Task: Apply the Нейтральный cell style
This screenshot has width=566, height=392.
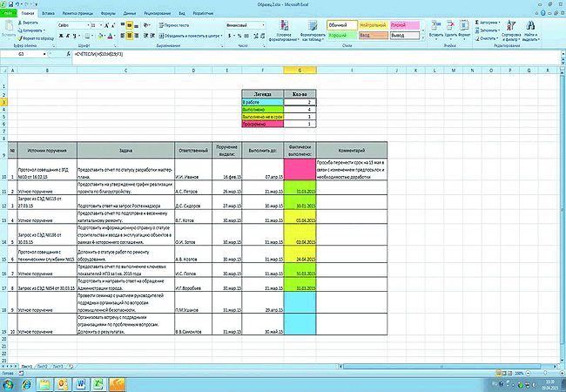Action: [374, 25]
